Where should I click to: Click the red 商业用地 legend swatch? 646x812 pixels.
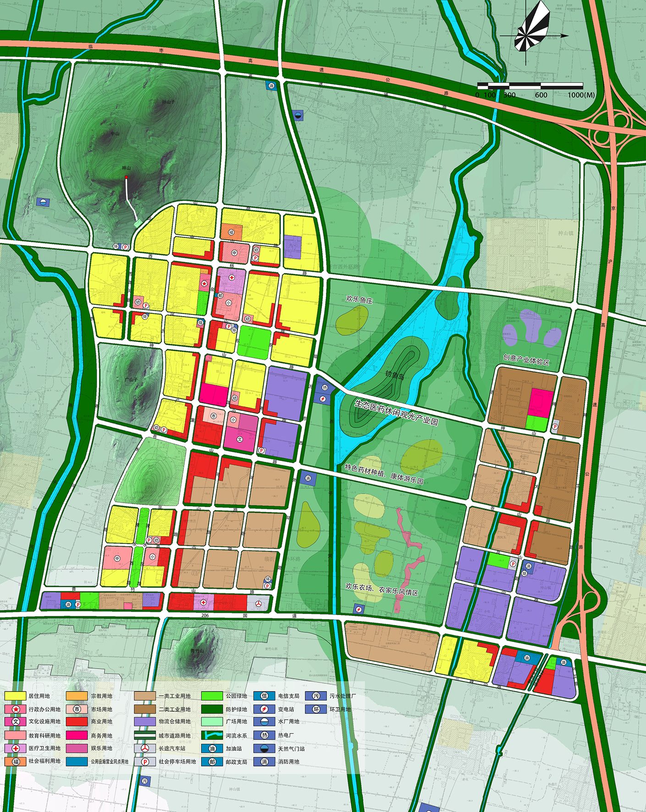[77, 721]
